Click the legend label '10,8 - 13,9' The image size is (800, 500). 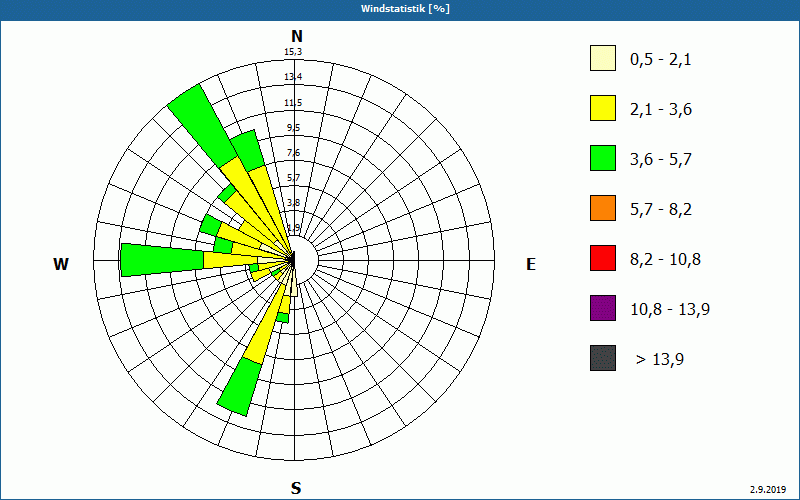click(x=670, y=310)
